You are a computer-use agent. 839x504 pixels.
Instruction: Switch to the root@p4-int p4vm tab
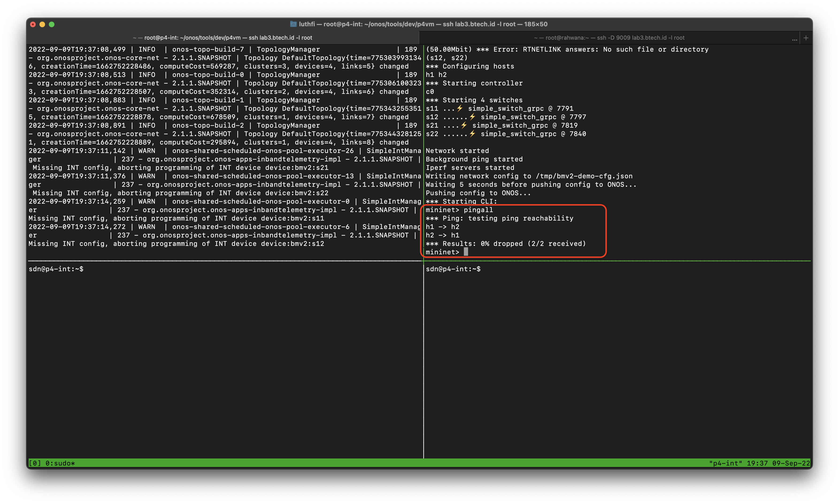[223, 38]
